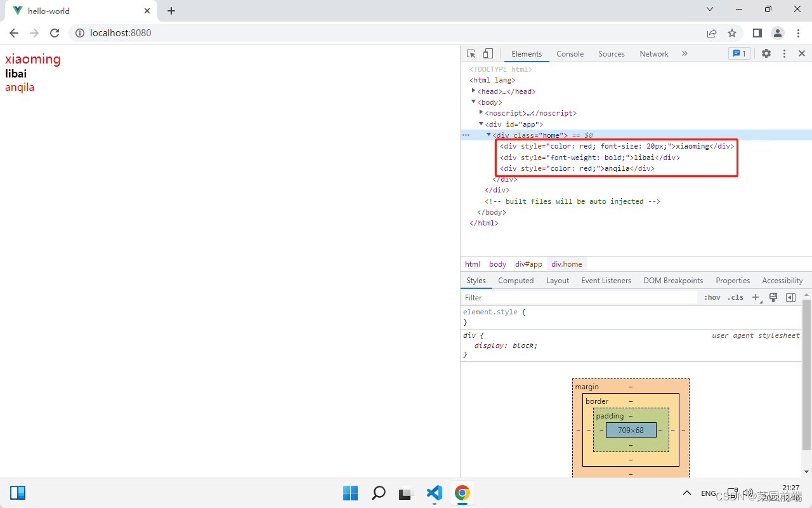
Task: Add new style rule plus icon
Action: pyautogui.click(x=756, y=297)
